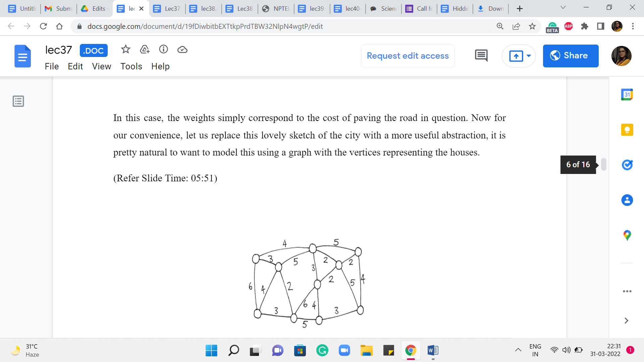Screen dimensions: 644x362
Task: Open Contacts side panel
Action: click(627, 200)
